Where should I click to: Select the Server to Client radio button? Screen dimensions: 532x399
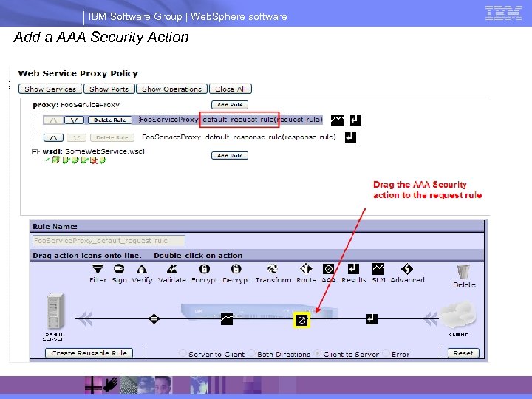(183, 353)
